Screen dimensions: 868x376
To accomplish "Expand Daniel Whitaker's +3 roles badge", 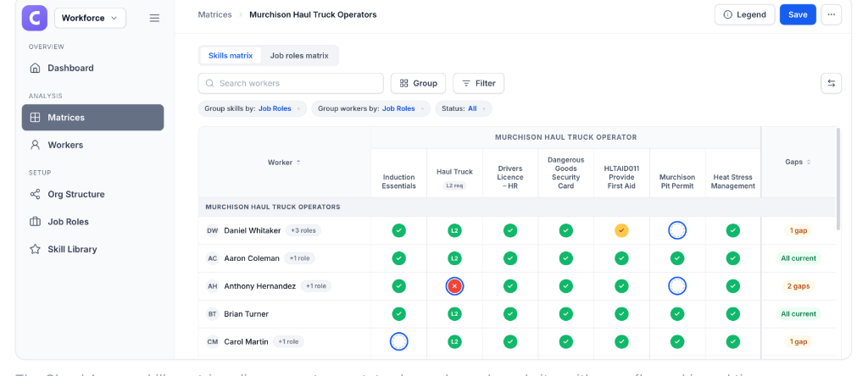I will (303, 230).
